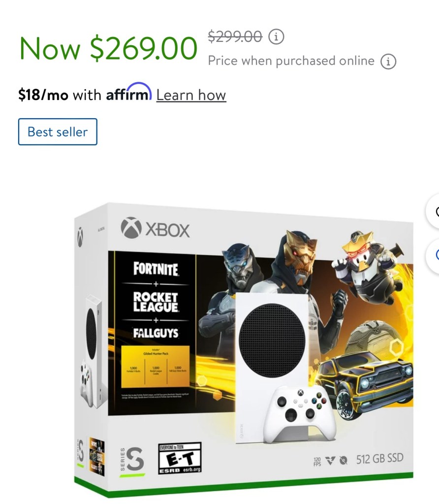
Task: Click the Fortnite logo on the box
Action: click(156, 269)
